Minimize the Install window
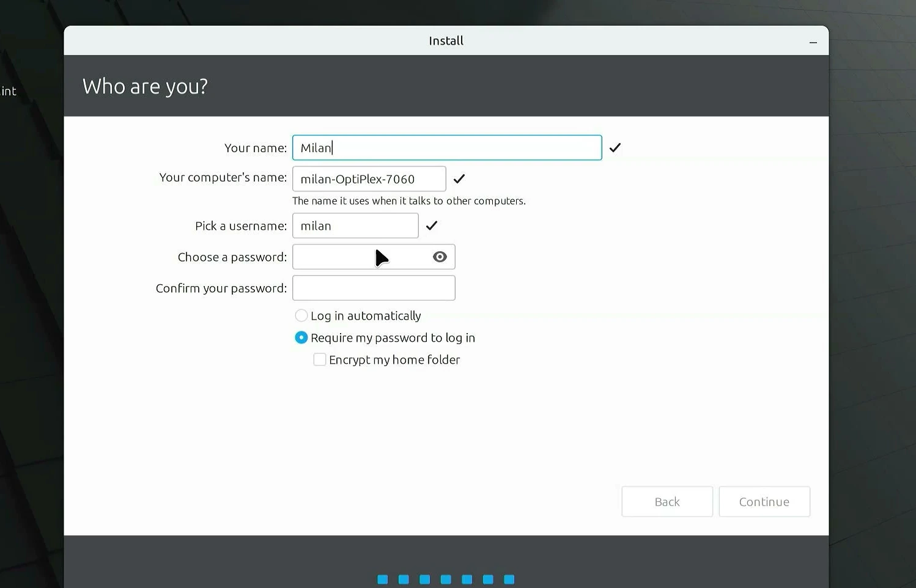 (x=813, y=42)
